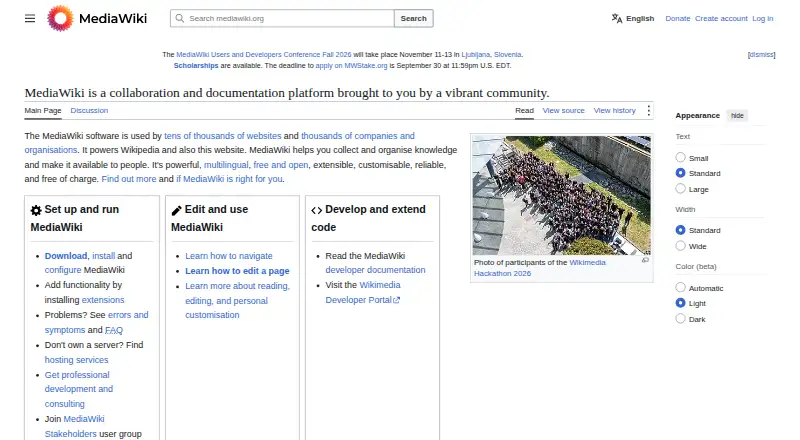Open Get professional development and consulting link
Screen dimensions: 800x440
click(x=79, y=389)
